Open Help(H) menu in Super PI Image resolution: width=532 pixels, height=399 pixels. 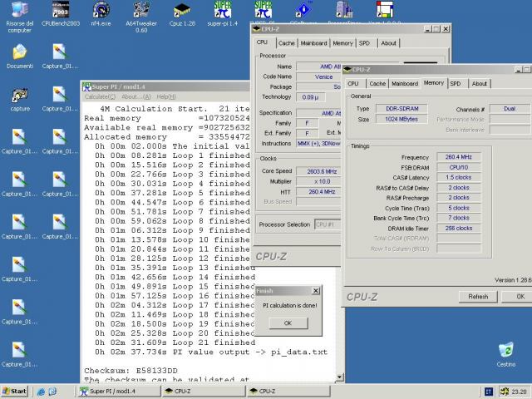tap(166, 96)
